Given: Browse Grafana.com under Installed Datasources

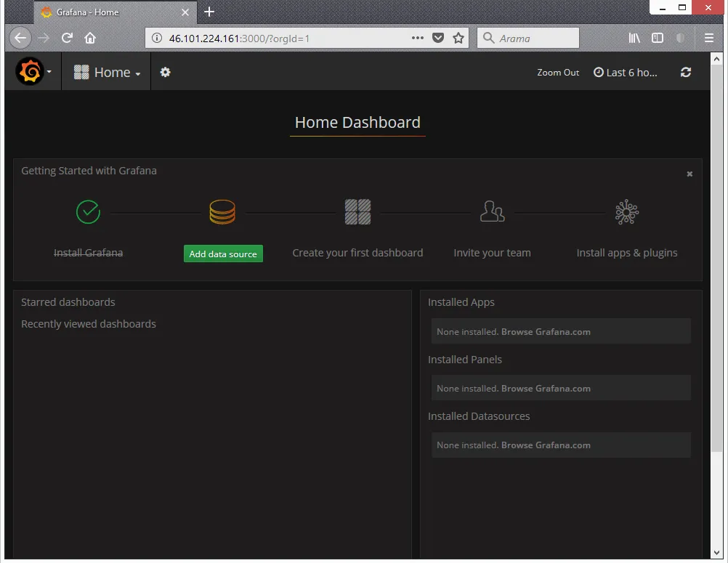Looking at the screenshot, I should (546, 445).
